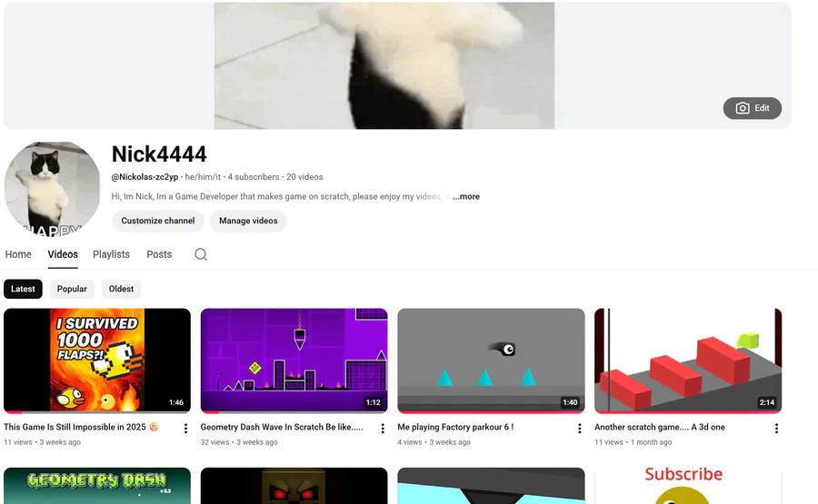Open the Factory parkour gray thumbnail
Image resolution: width=818 pixels, height=504 pixels.
(x=491, y=361)
